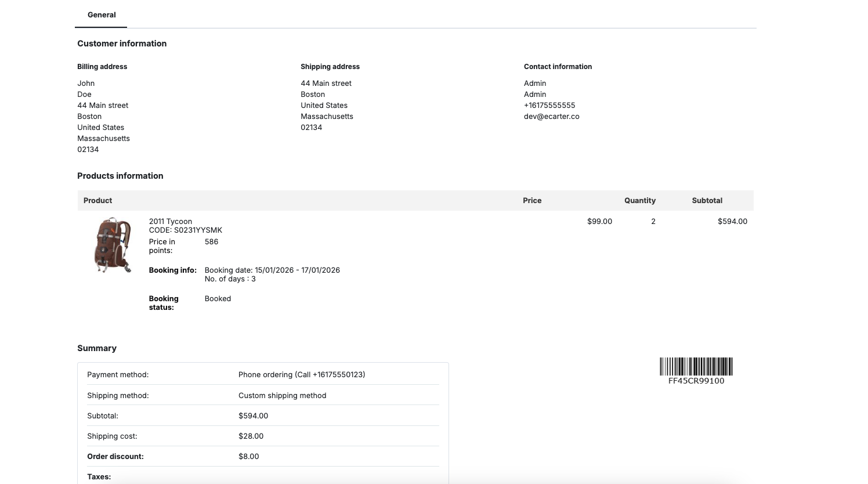
Task: Click the Billing address heading
Action: 102,67
